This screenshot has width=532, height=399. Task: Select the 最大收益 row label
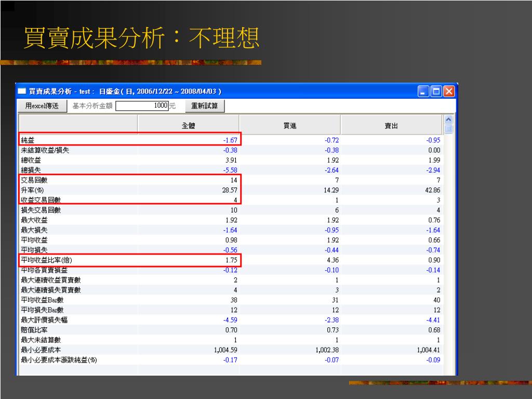tap(34, 220)
